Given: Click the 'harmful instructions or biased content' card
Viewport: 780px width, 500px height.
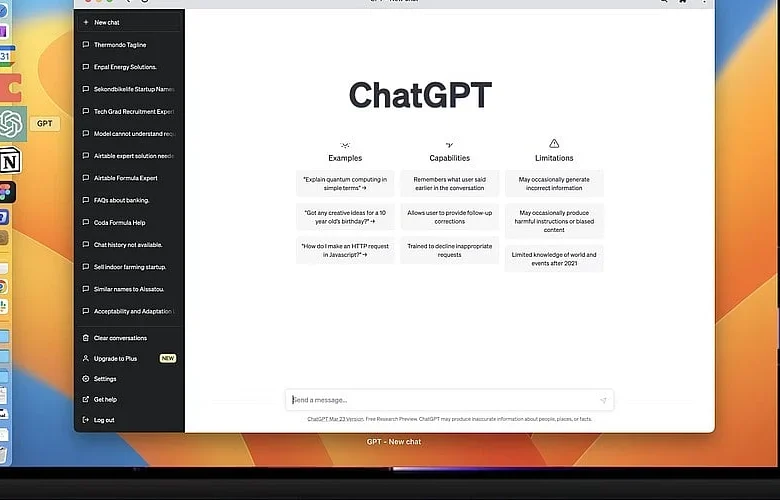Looking at the screenshot, I should [x=554, y=221].
